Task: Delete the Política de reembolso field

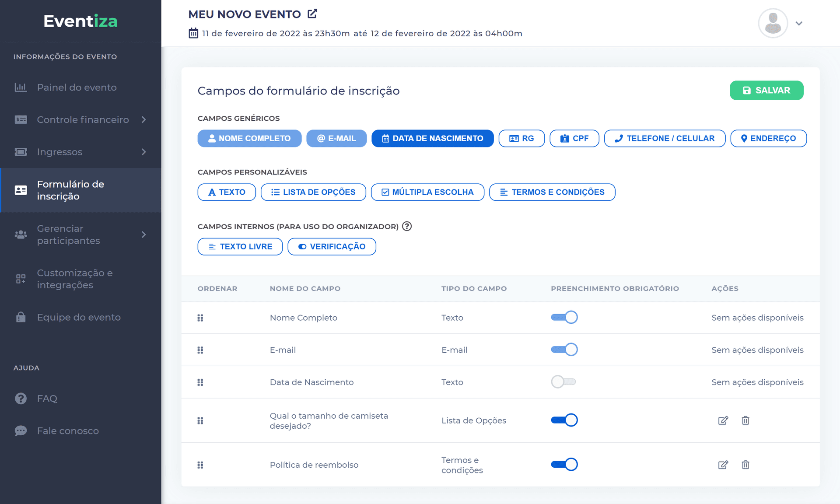Action: click(745, 465)
